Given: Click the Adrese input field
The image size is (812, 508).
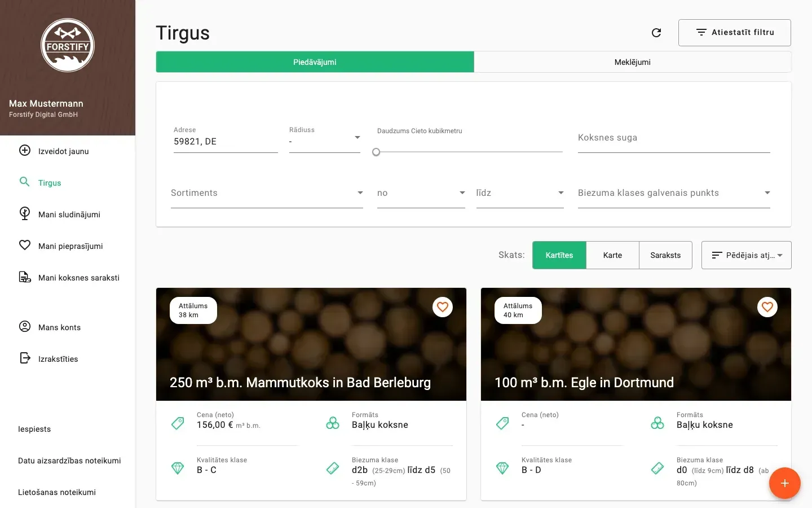Looking at the screenshot, I should [226, 141].
